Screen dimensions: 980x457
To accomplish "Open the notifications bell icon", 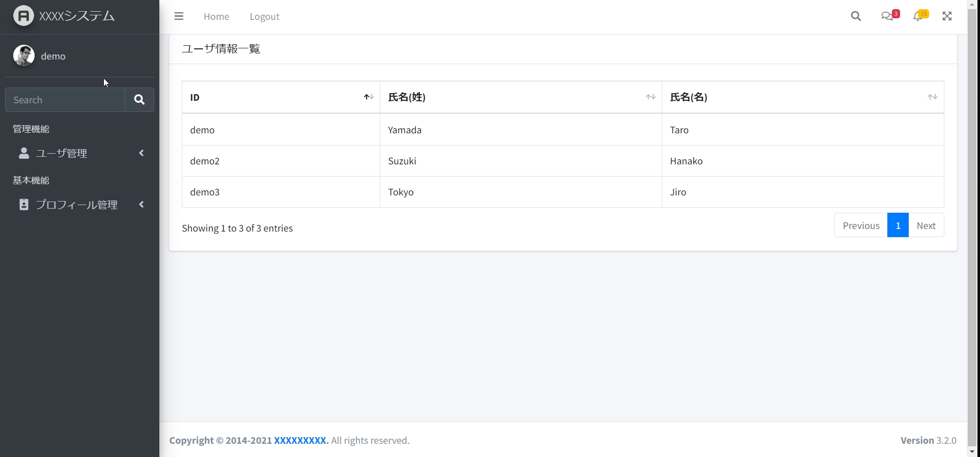I will (x=918, y=16).
